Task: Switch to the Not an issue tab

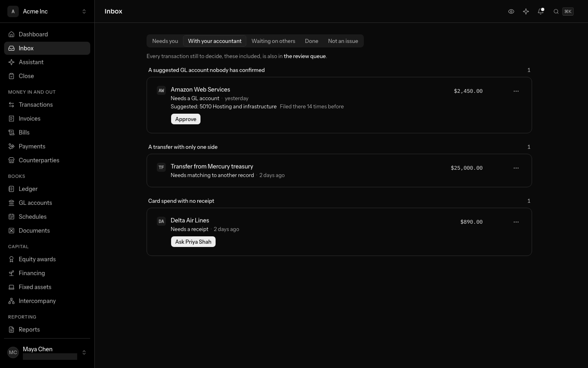Action: click(343, 41)
